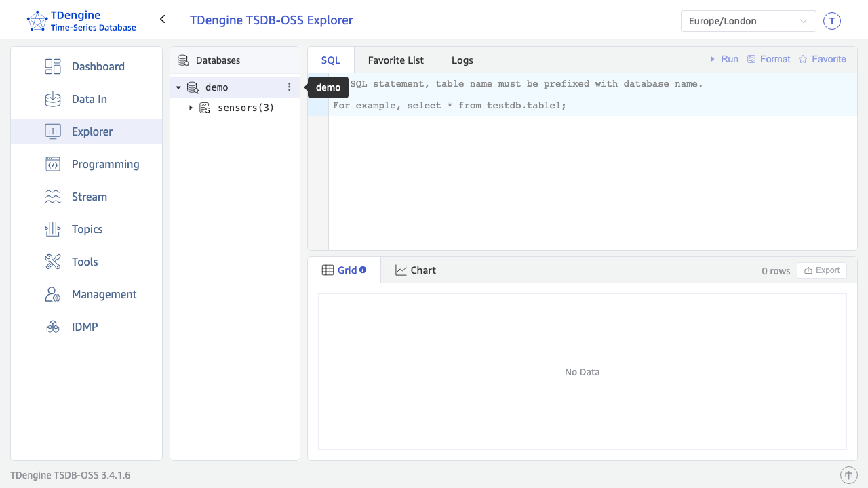Viewport: 868px width, 488px height.
Task: Click the Grid info icon
Action: coord(363,270)
